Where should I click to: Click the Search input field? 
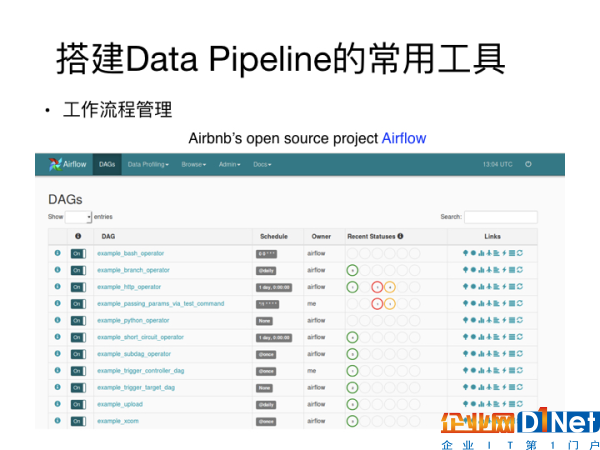coord(501,217)
